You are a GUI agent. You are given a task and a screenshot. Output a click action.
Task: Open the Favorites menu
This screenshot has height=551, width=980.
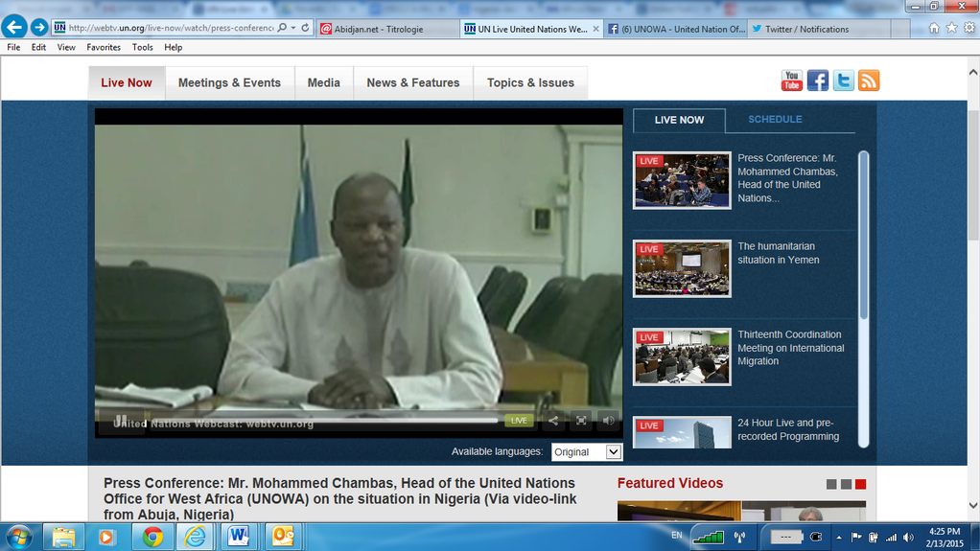pyautogui.click(x=104, y=47)
